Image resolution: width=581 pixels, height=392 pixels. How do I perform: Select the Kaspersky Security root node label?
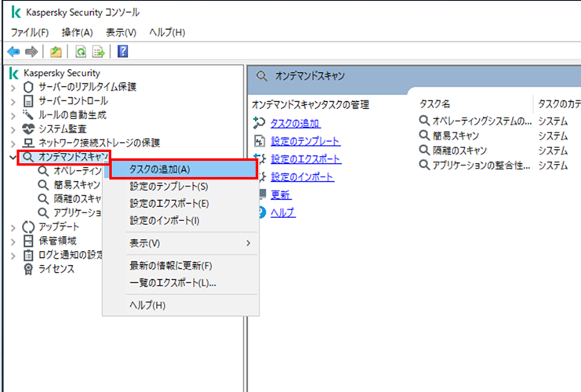pyautogui.click(x=62, y=74)
